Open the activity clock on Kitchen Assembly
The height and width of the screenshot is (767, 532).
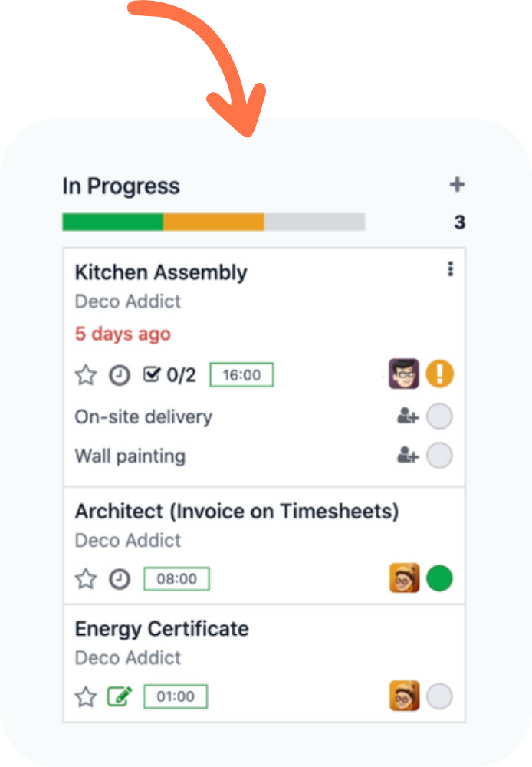[x=120, y=375]
